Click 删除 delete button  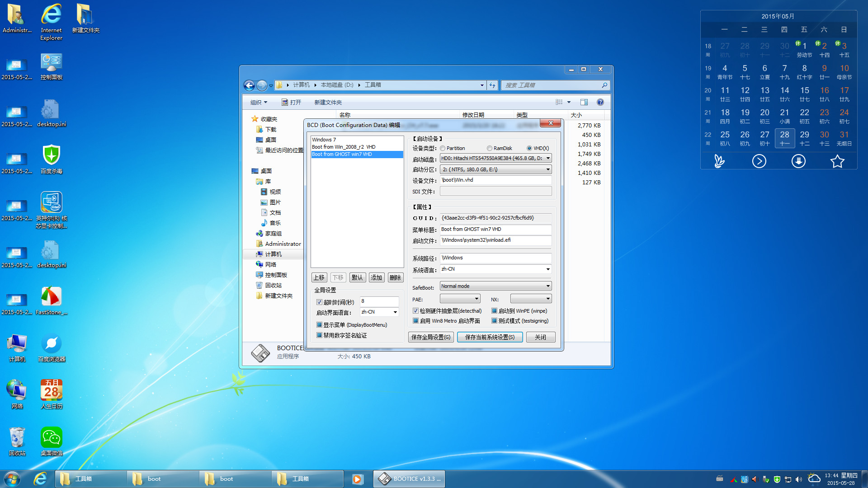click(395, 277)
